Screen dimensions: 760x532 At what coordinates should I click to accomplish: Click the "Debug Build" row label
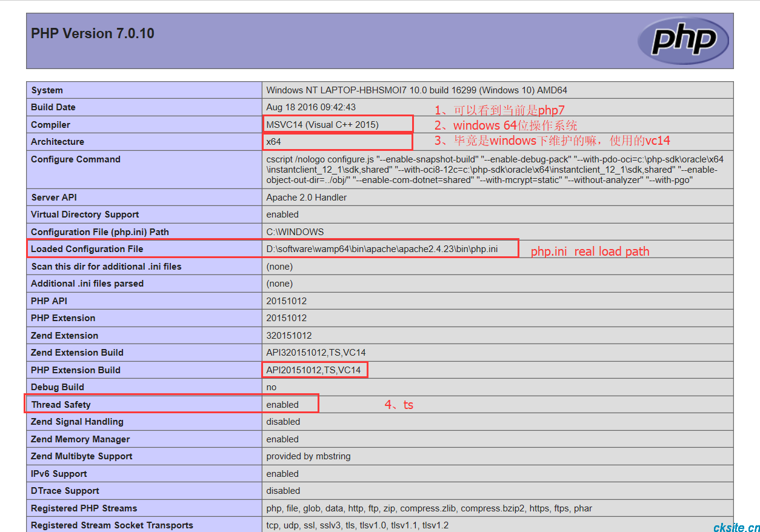coord(58,387)
